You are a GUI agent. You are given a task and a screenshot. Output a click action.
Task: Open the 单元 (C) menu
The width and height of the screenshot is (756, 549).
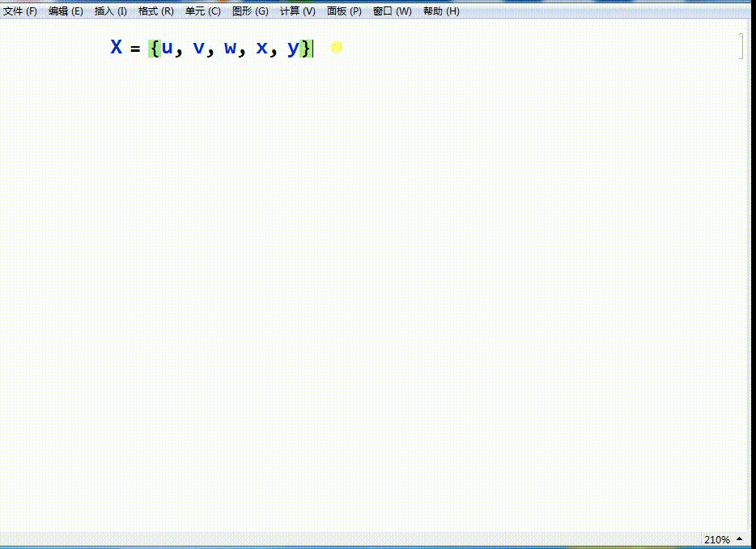pyautogui.click(x=203, y=11)
